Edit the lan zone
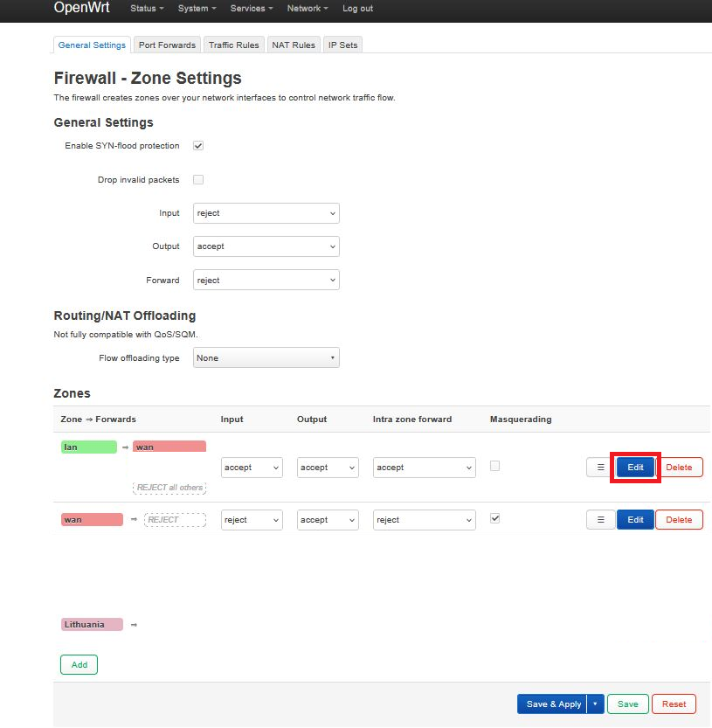The width and height of the screenshot is (712, 728). 635,468
